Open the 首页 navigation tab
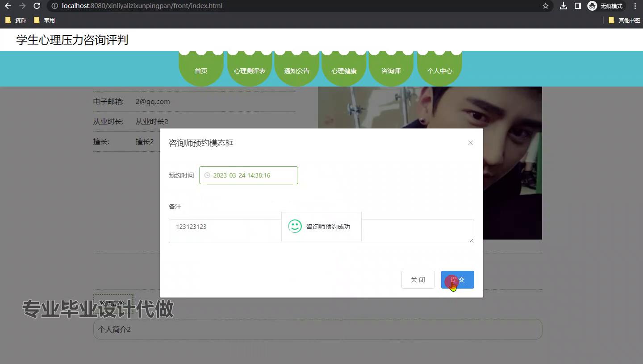 coord(201,69)
